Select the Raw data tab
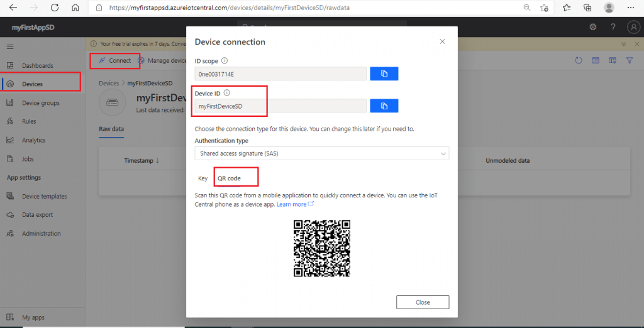 [111, 129]
